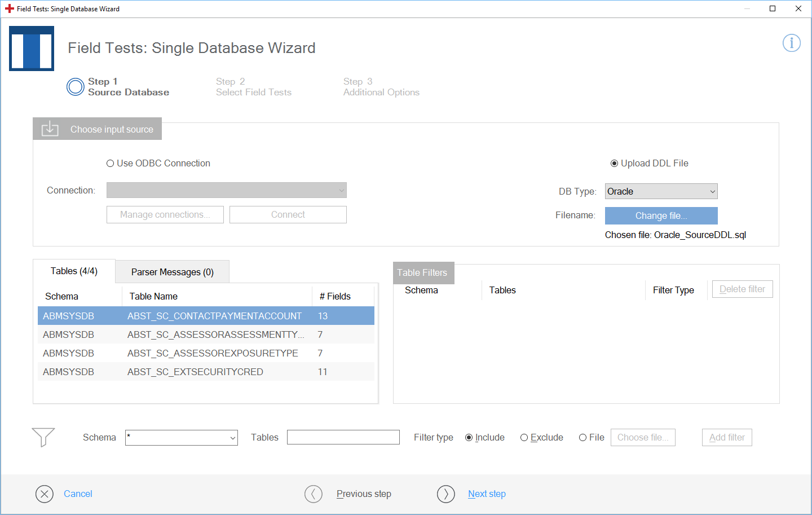Click the Next step arrow icon

[446, 494]
